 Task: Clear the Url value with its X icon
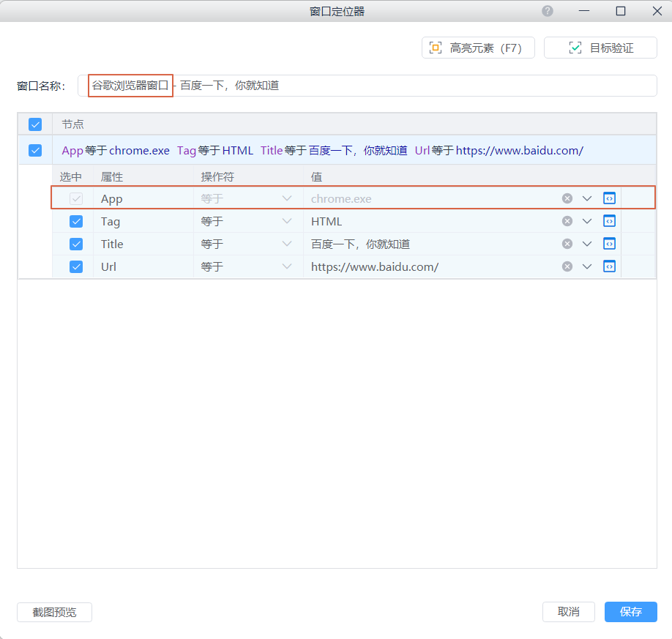pyautogui.click(x=567, y=266)
